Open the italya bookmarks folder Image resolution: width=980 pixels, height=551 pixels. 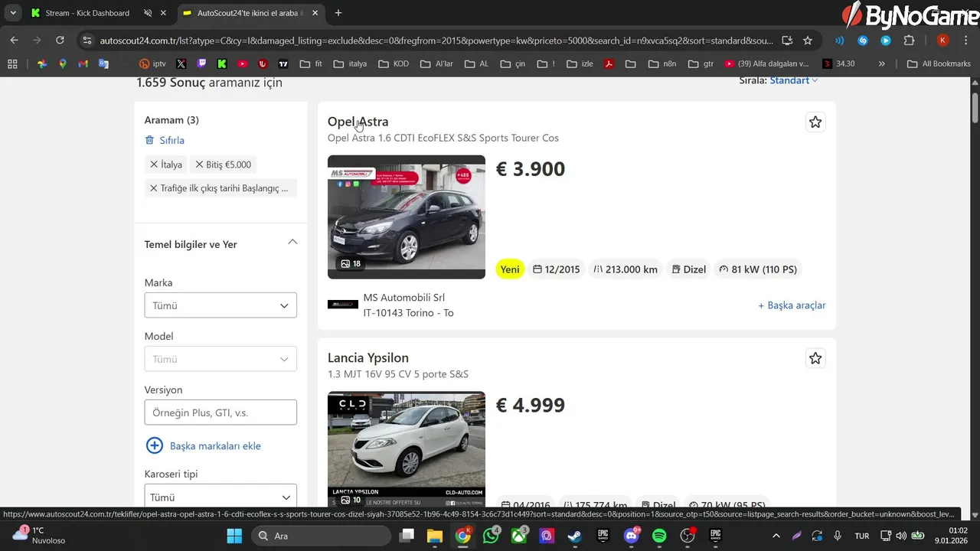pyautogui.click(x=350, y=64)
